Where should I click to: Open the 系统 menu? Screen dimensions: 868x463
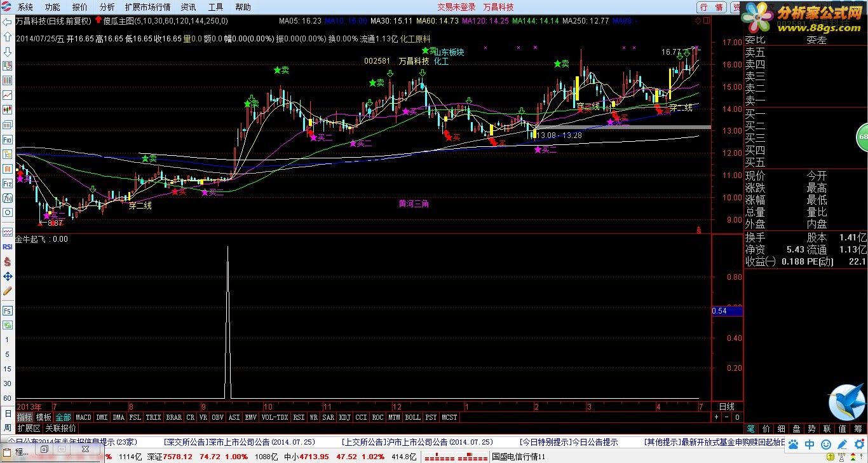[x=25, y=7]
